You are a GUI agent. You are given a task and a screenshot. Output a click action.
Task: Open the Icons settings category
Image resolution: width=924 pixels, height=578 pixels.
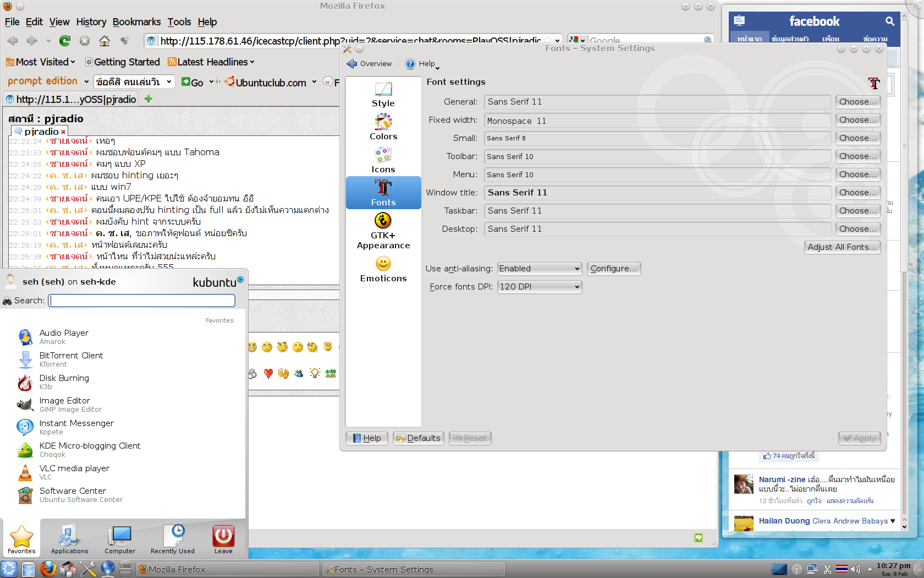(x=383, y=160)
